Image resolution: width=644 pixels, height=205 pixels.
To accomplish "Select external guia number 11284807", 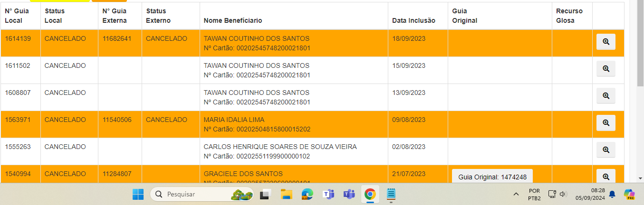I will [x=117, y=174].
